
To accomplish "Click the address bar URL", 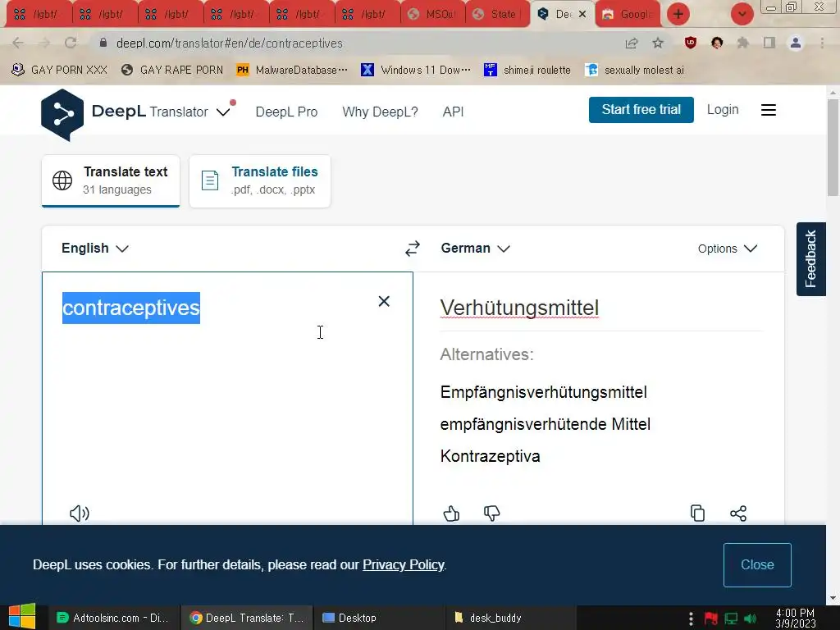I will 230,43.
